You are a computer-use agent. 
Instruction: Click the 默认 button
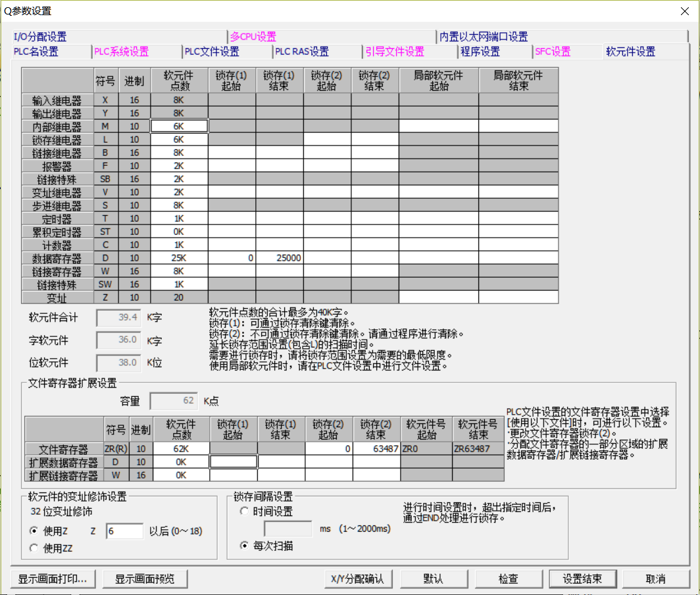pos(433,579)
